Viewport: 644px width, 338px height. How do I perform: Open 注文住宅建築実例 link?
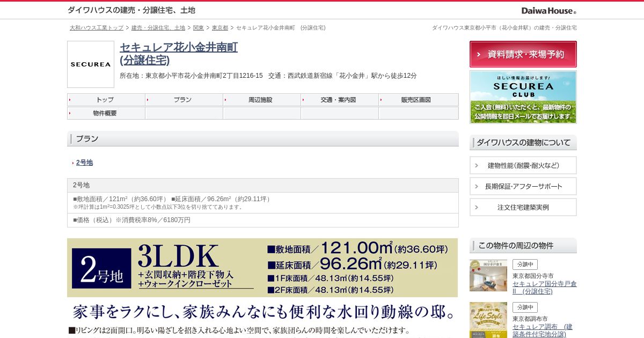(x=523, y=207)
